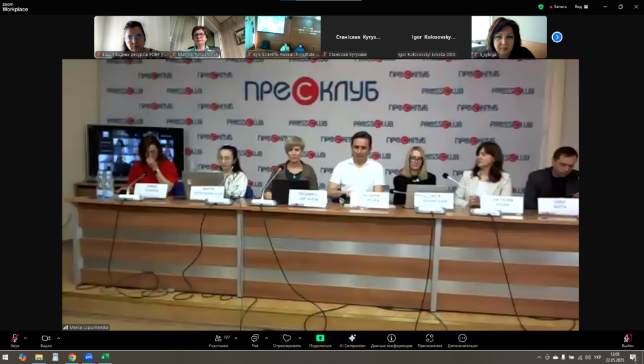Click the Запись recording indicator

click(x=558, y=7)
